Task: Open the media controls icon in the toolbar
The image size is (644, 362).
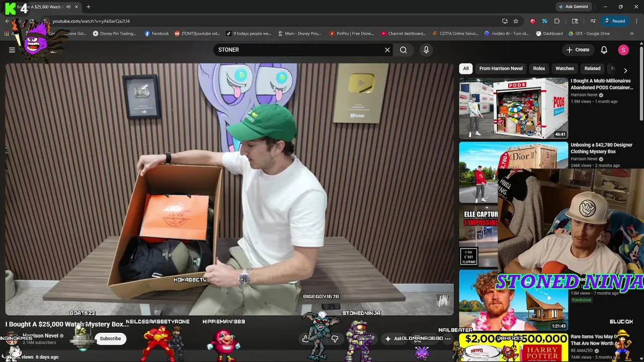Action: coord(593,21)
